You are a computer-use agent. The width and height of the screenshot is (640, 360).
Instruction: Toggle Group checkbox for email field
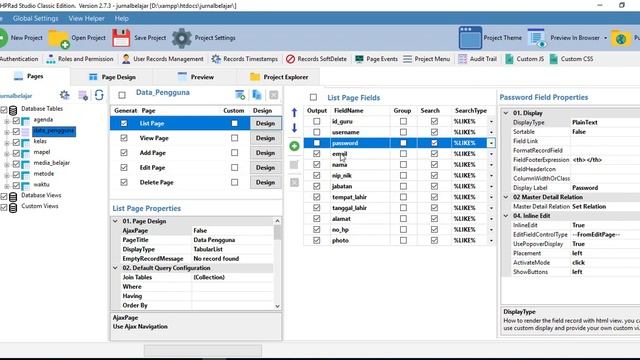(x=403, y=153)
